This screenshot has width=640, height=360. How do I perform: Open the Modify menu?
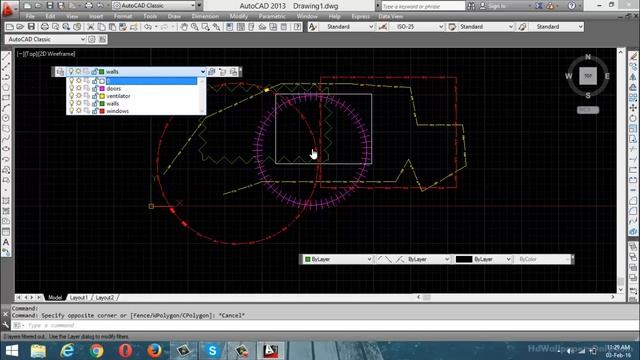238,16
